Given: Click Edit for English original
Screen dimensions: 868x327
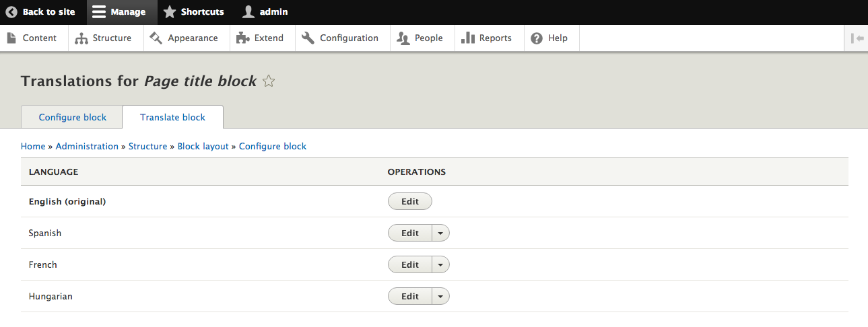Looking at the screenshot, I should 410,201.
